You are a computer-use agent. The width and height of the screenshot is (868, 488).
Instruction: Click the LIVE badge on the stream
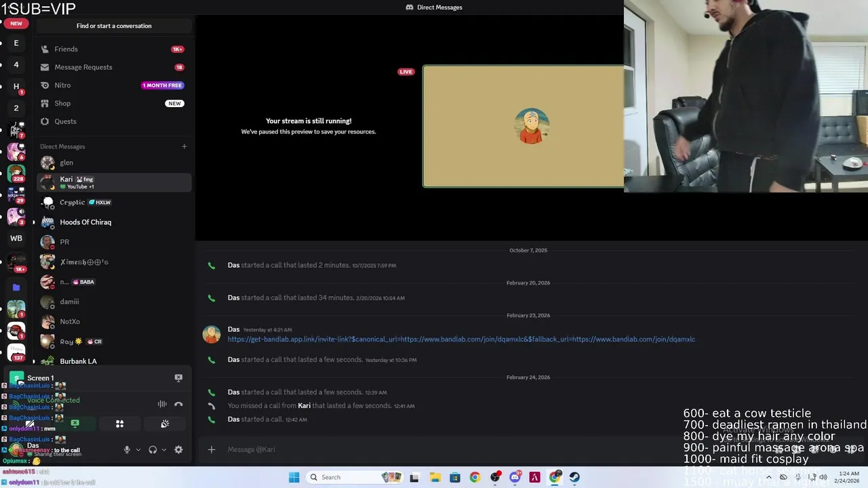click(x=406, y=72)
